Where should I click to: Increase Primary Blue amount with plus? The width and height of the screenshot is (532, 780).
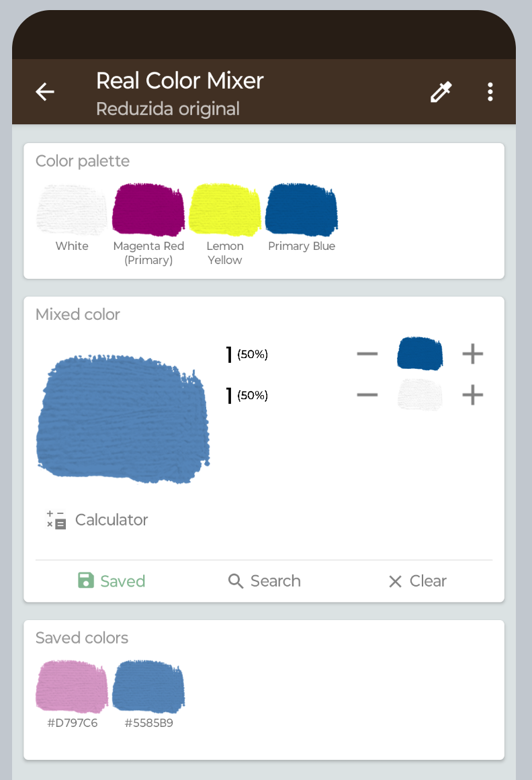(x=473, y=354)
